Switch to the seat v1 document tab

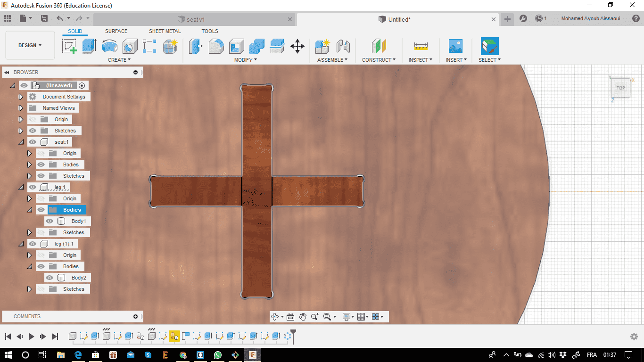195,19
